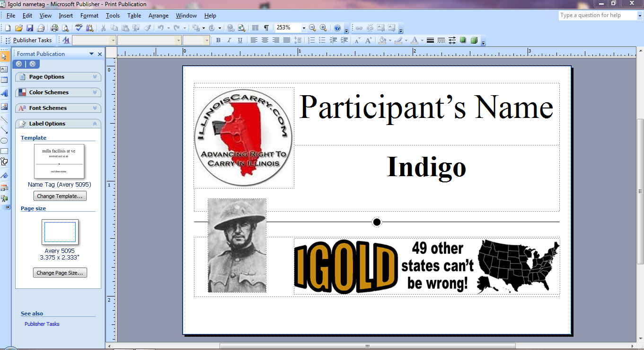Pick a Font Color from the A
Screen dimensions: 644x350
coord(414,40)
